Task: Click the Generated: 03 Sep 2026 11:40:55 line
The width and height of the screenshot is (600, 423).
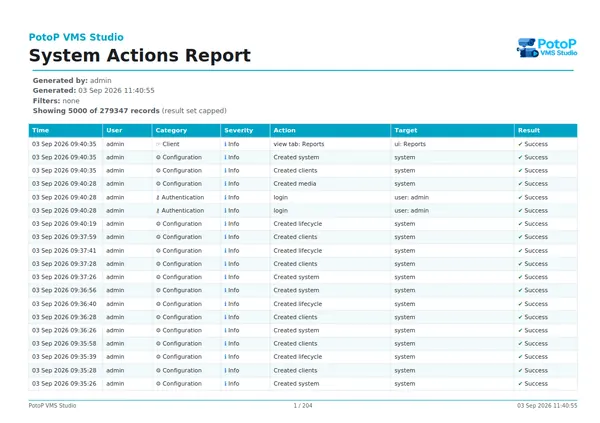Action: click(93, 90)
